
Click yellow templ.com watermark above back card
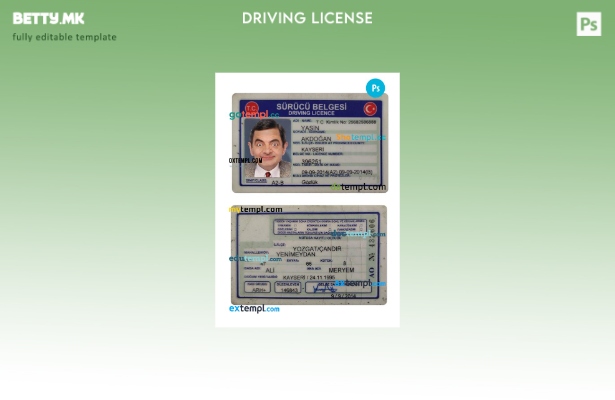tap(256, 210)
